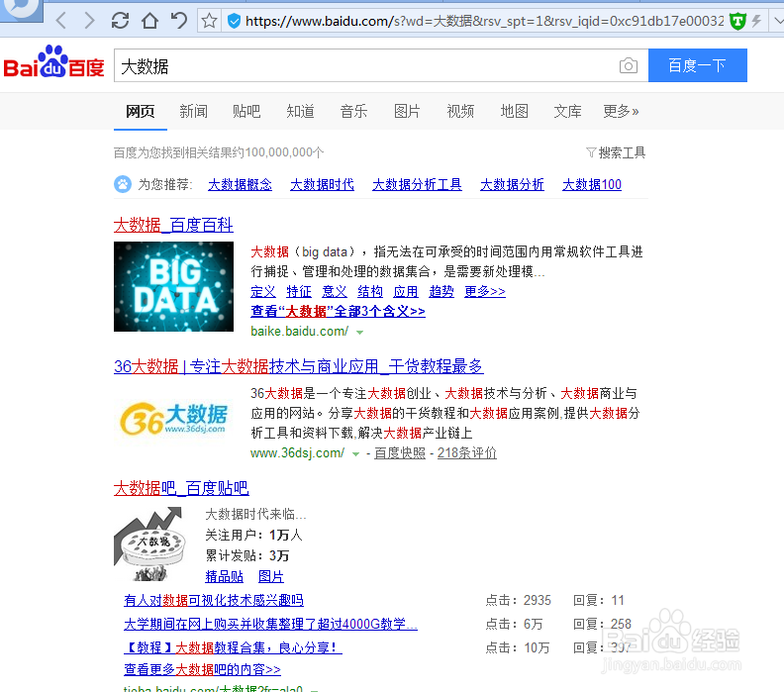Open the 文库 tab
This screenshot has width=784, height=692.
(567, 111)
